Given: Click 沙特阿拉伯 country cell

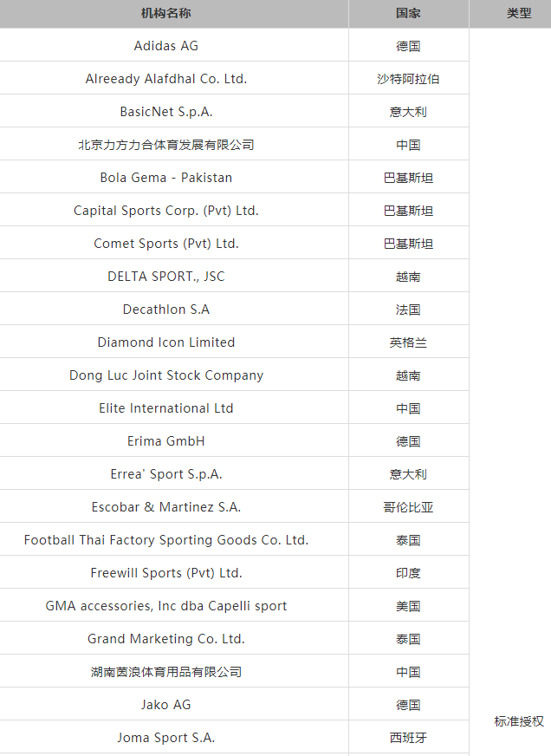Looking at the screenshot, I should point(408,79).
